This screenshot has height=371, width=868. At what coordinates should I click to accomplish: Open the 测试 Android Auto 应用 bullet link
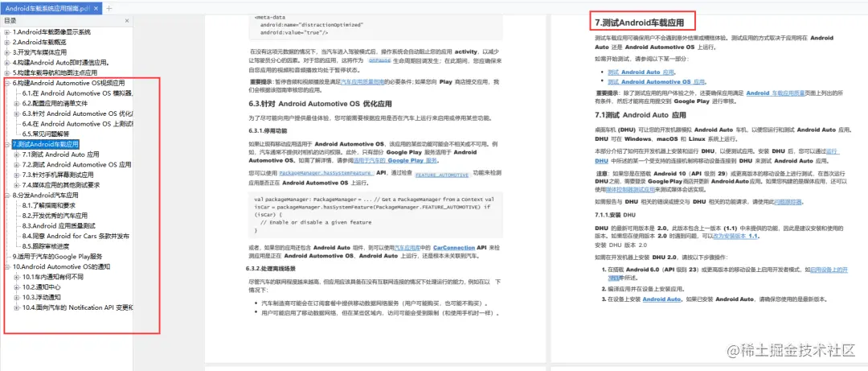point(641,72)
